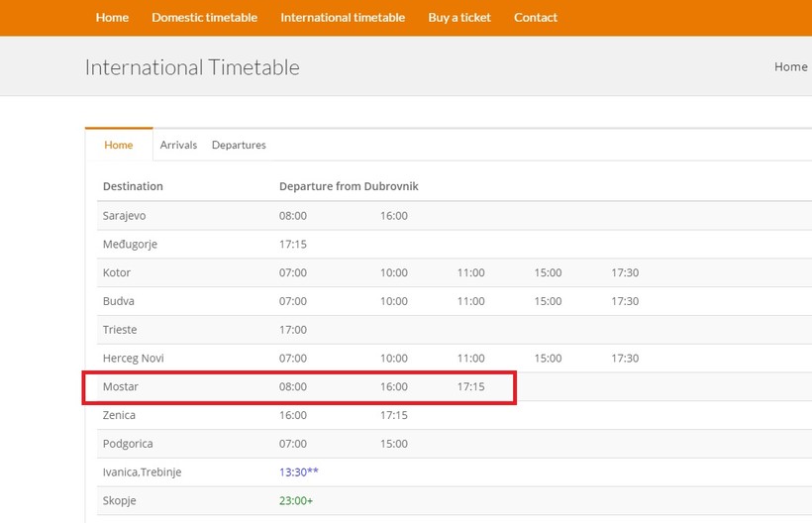812x523 pixels.
Task: Click the green 23:00+ Skopje departure
Action: 296,501
